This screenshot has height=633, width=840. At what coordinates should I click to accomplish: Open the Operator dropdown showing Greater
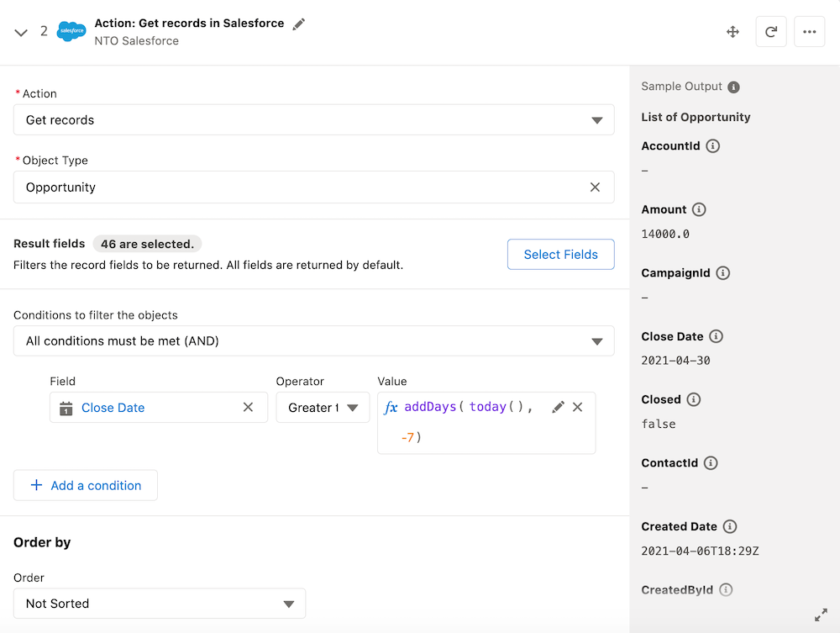point(323,408)
